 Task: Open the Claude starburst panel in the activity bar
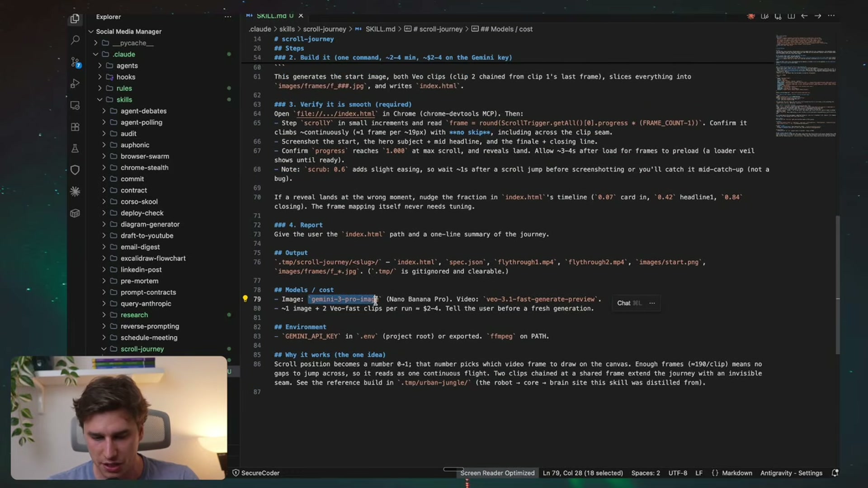tap(75, 191)
